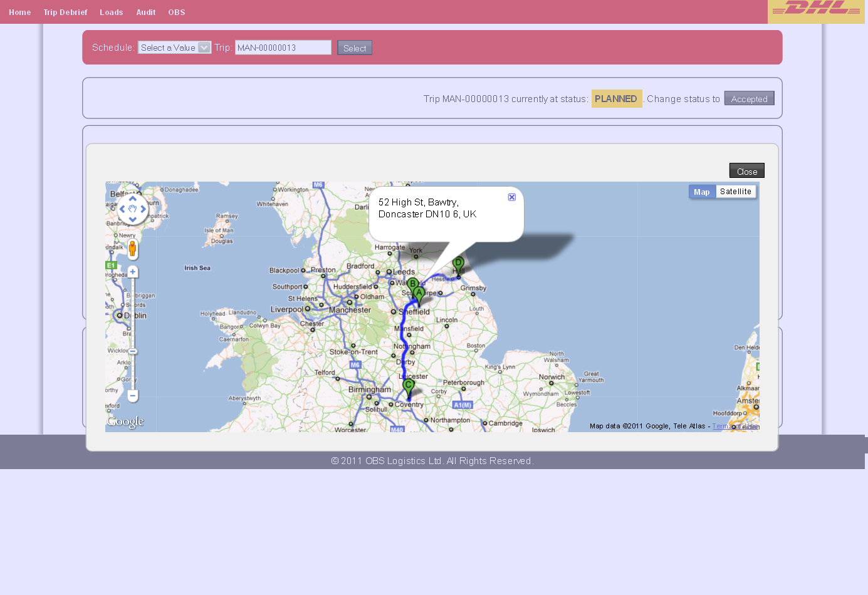The height and width of the screenshot is (595, 868).
Task: Pan the map up using arrow
Action: click(x=132, y=199)
